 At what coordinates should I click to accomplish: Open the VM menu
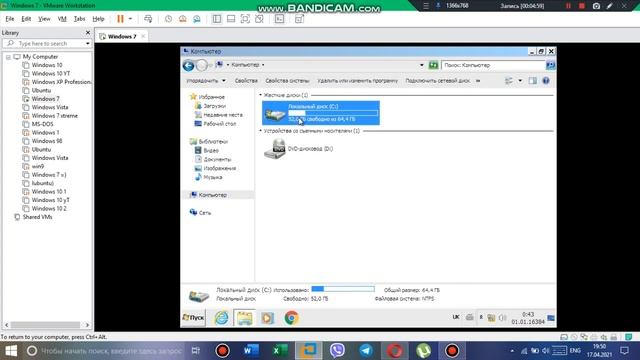coord(62,19)
